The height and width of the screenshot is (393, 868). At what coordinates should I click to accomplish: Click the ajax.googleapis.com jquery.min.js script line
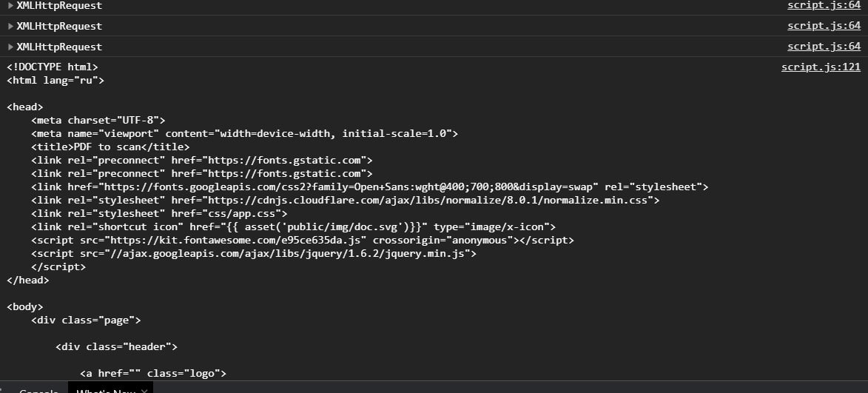click(x=254, y=253)
